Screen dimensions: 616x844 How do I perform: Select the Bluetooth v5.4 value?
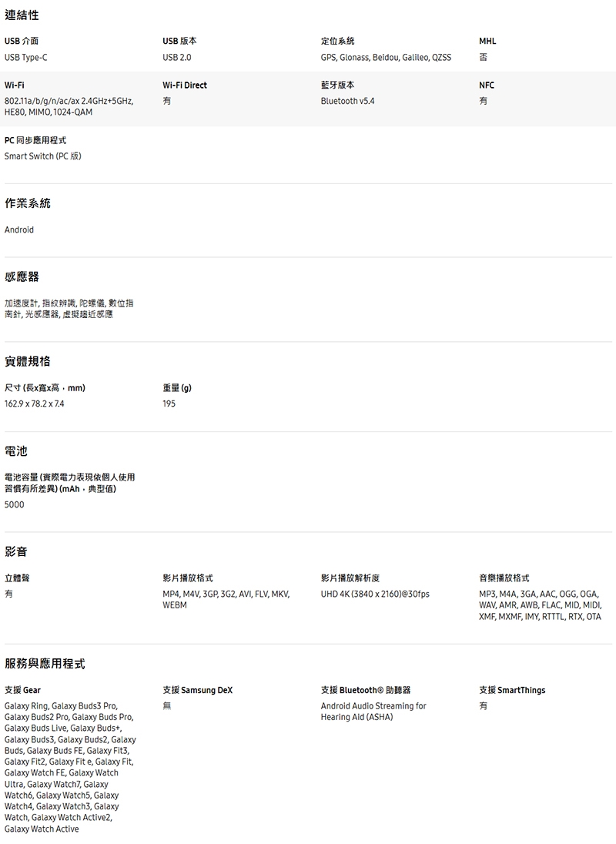pos(347,101)
